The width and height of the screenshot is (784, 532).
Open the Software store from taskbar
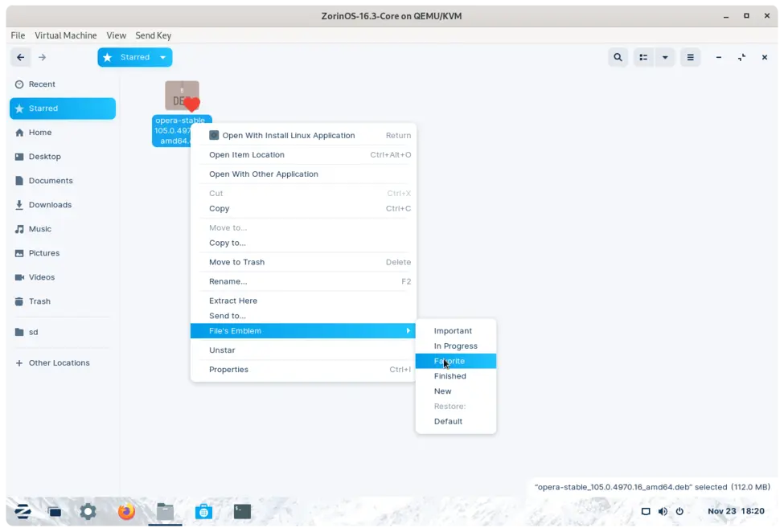203,512
